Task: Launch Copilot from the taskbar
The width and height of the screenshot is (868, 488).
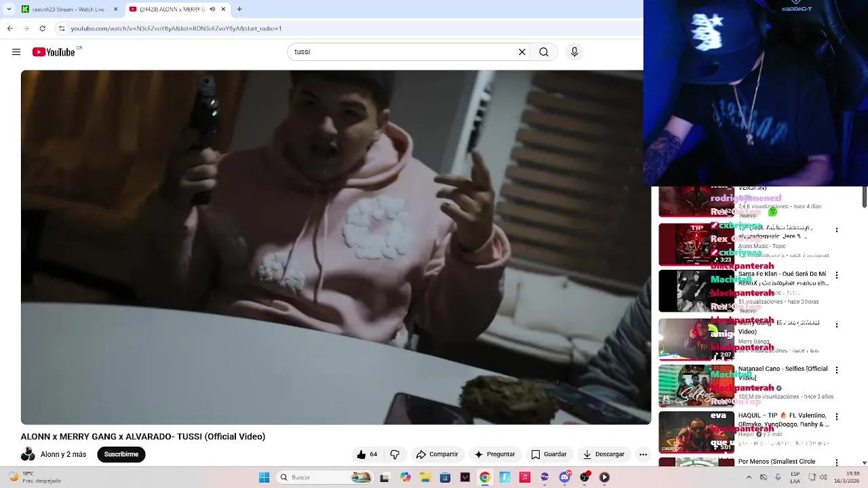Action: pyautogui.click(x=406, y=477)
